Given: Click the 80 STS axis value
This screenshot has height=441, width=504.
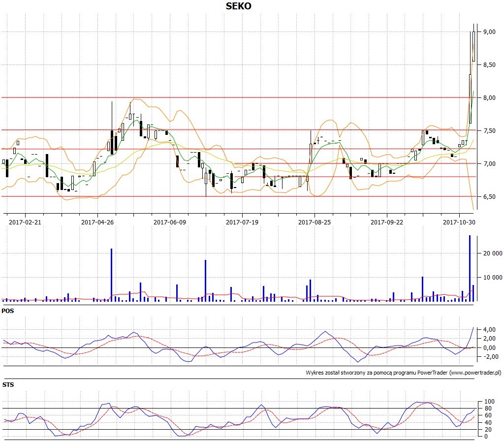Looking at the screenshot, I should [x=488, y=409].
